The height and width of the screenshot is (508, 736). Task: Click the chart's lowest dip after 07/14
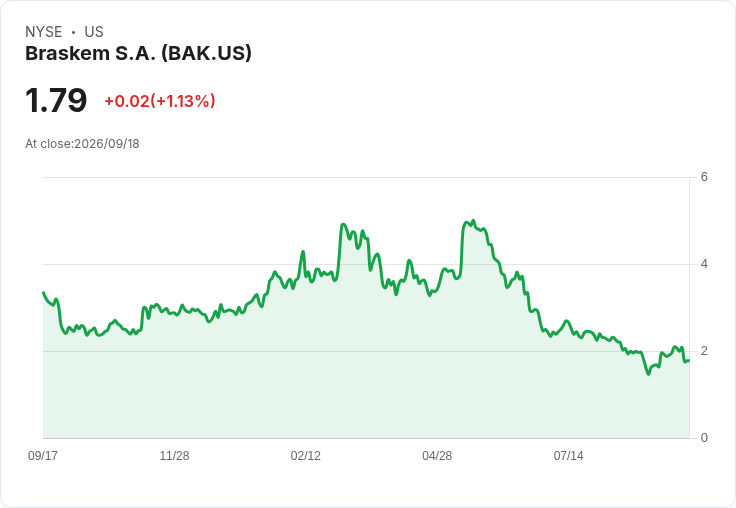(x=649, y=374)
